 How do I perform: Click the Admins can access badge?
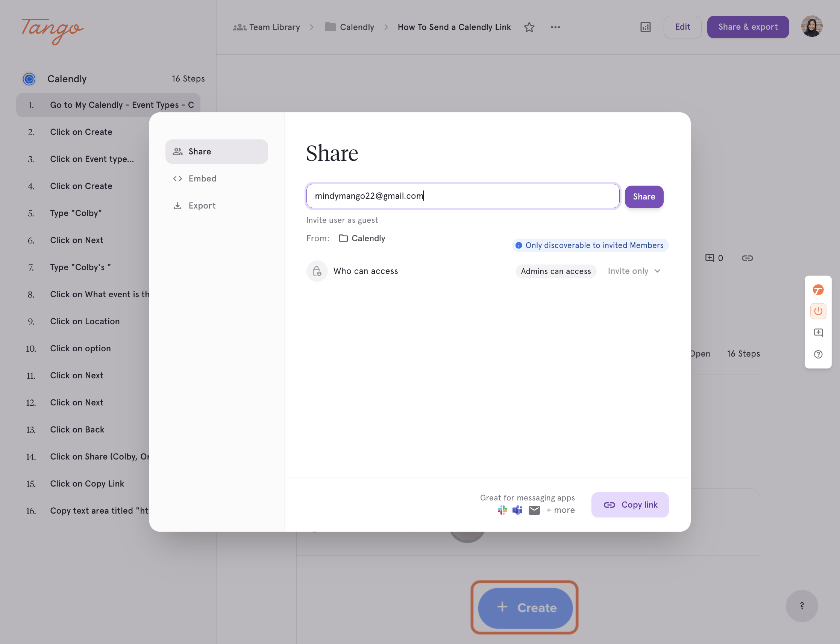[555, 271]
